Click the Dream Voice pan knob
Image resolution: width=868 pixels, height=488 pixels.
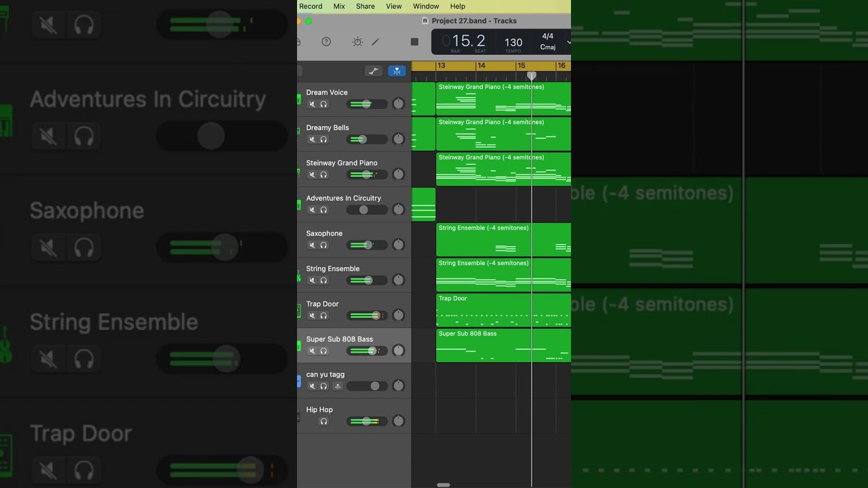pos(399,104)
